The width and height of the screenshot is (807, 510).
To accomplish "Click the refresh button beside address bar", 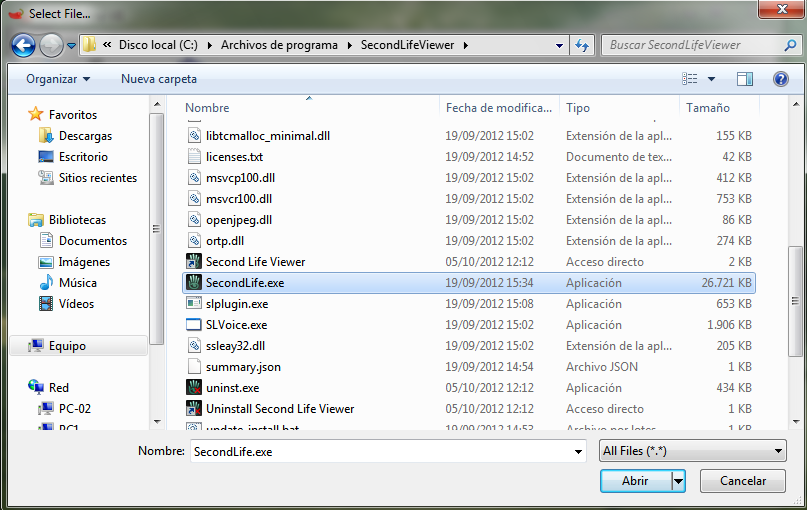I will [x=583, y=45].
